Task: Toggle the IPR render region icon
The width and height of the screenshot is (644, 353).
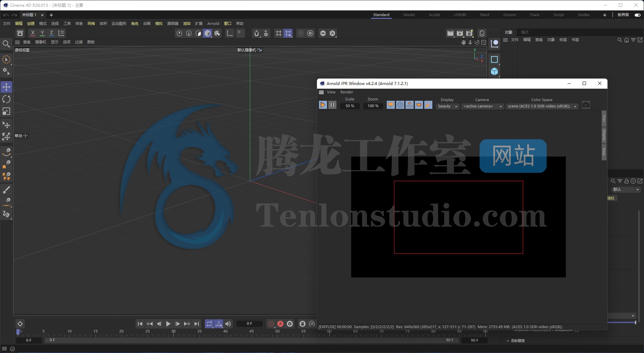Action: (419, 105)
